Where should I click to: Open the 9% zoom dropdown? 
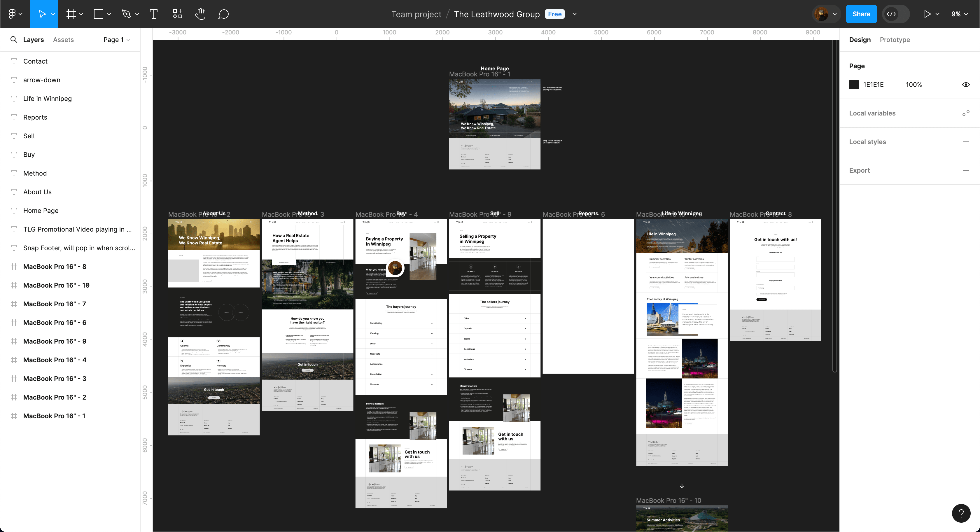960,14
